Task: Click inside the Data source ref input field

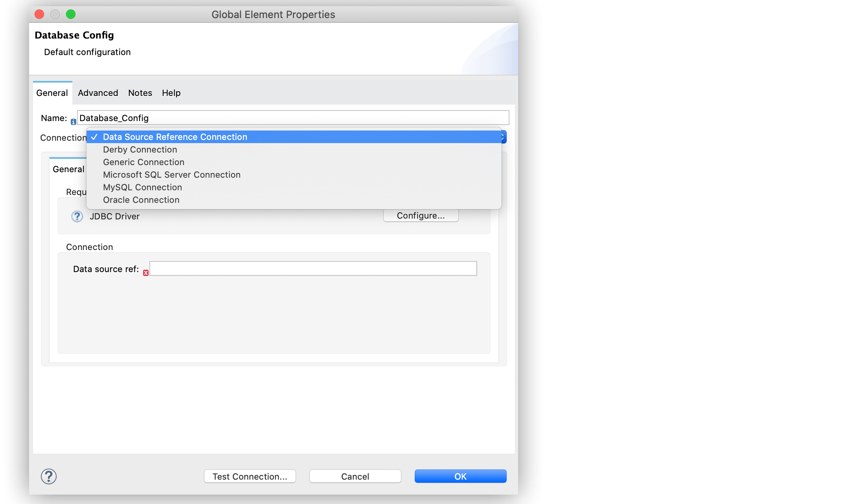Action: (313, 269)
